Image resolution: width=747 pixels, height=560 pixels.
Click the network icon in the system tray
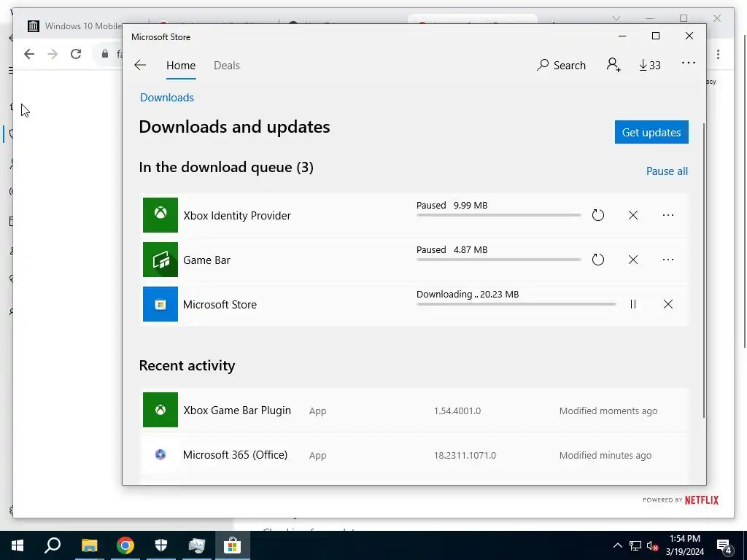[635, 545]
